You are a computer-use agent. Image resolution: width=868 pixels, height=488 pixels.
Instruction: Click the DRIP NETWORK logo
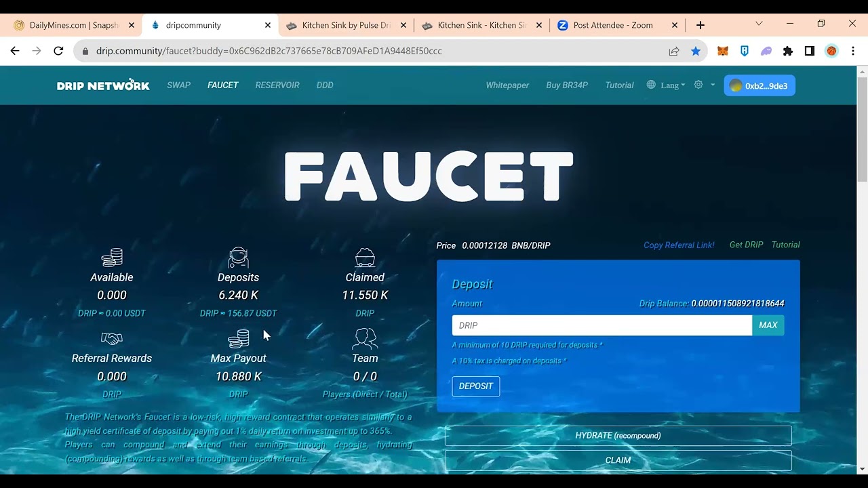(x=103, y=85)
